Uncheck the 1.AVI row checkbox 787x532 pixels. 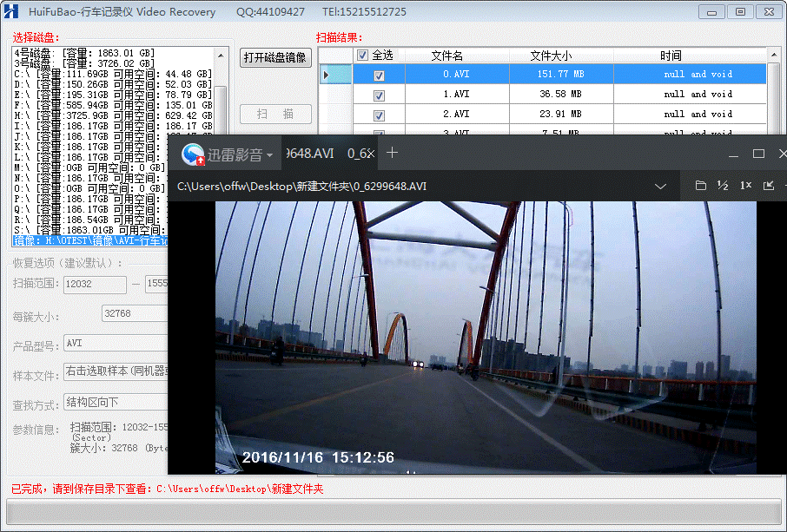click(x=379, y=95)
